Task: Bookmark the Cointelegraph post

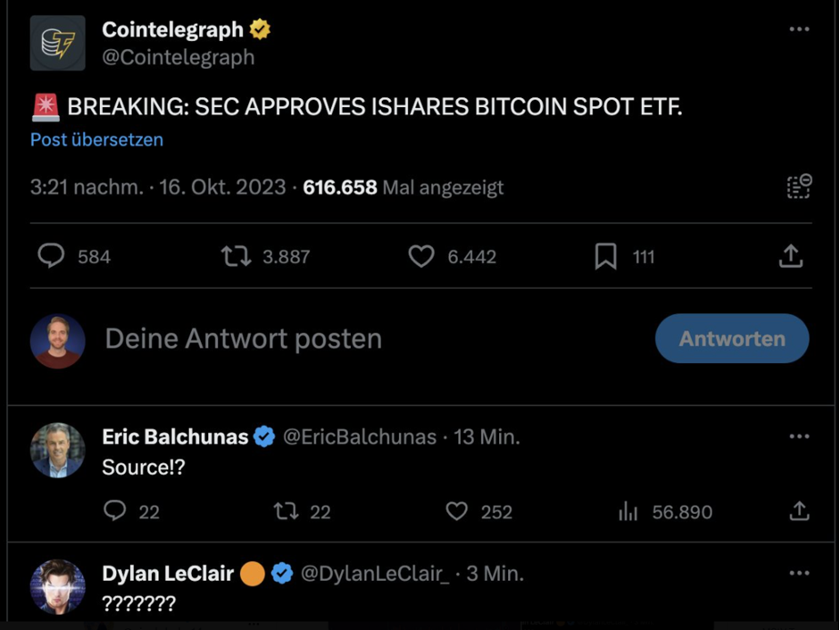Action: pos(605,257)
